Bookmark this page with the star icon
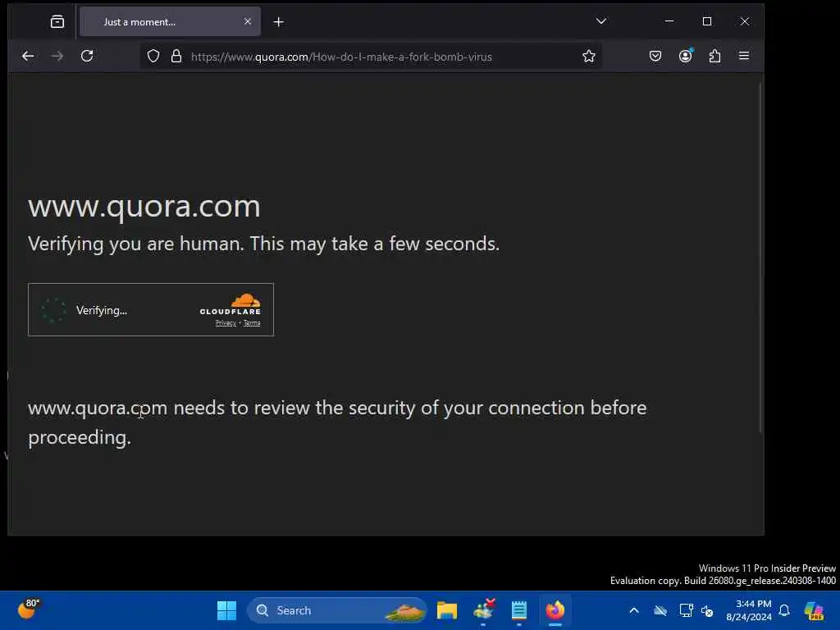The width and height of the screenshot is (840, 630). 589,57
